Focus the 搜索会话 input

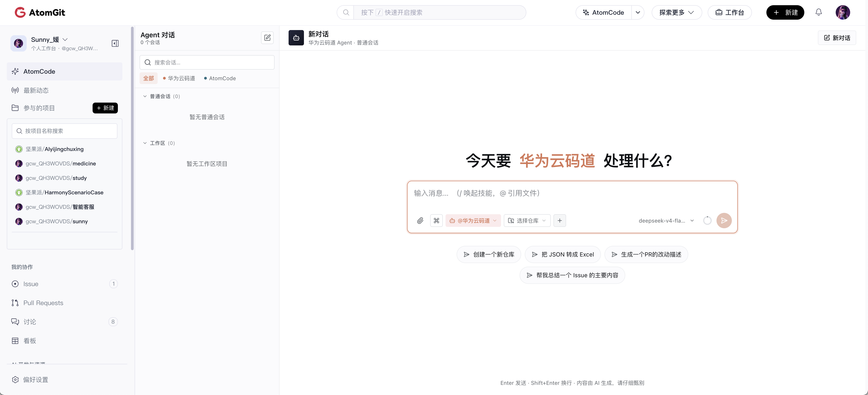pyautogui.click(x=207, y=62)
